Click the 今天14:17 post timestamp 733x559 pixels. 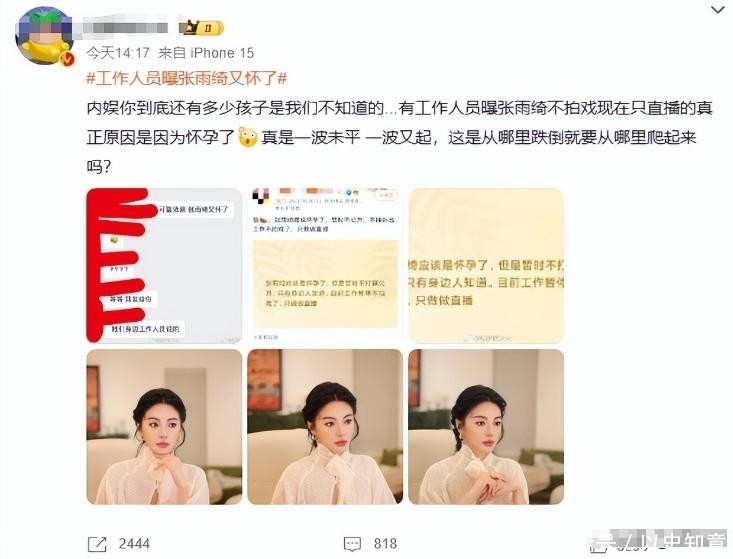pos(118,53)
